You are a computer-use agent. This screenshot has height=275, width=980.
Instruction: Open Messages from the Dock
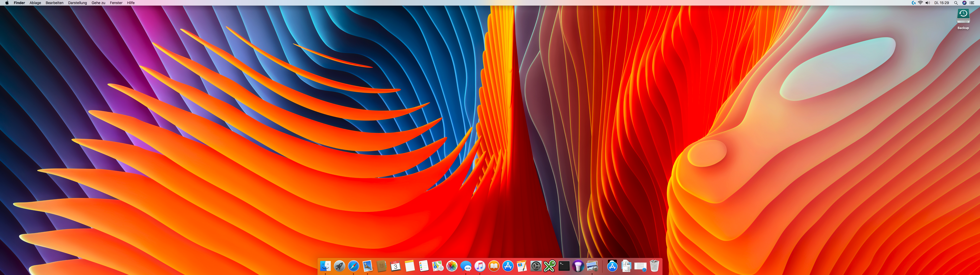point(466,266)
